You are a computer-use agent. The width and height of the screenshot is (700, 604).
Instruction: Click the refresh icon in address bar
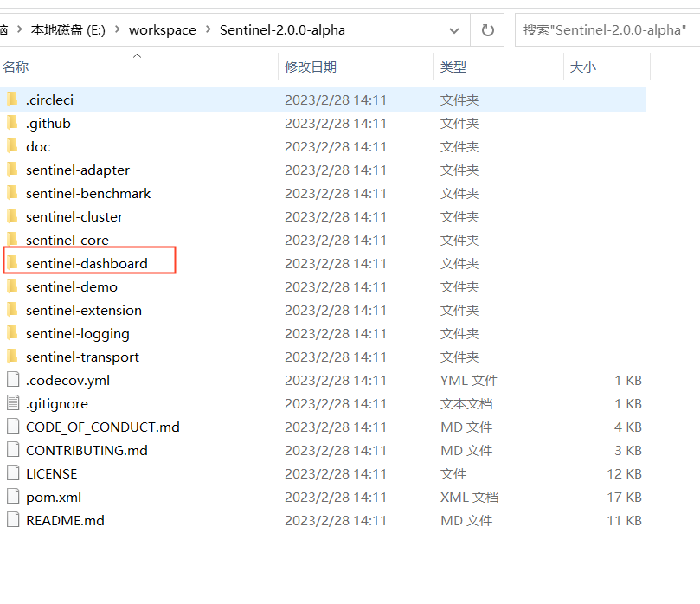(487, 29)
